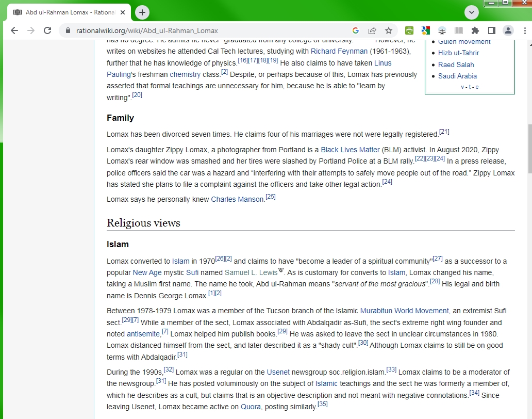532x419 pixels.
Task: Follow the antisemite link
Action: 143,334
